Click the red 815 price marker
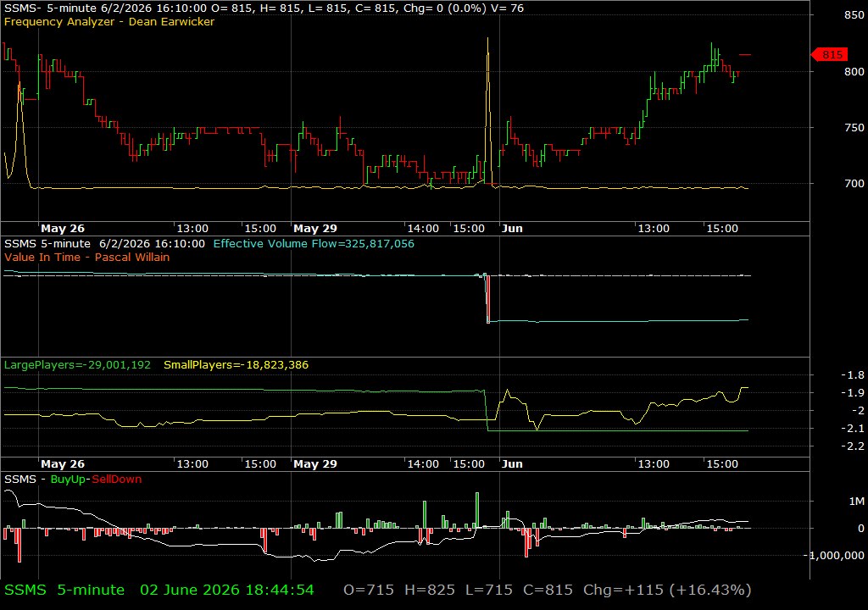Screen dimensions: 868x610 coord(829,54)
